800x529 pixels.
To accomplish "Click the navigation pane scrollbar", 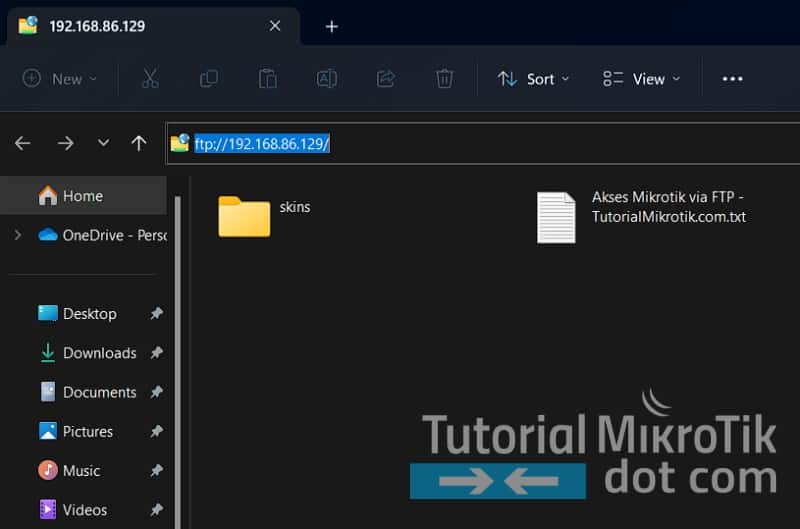I will click(x=178, y=362).
